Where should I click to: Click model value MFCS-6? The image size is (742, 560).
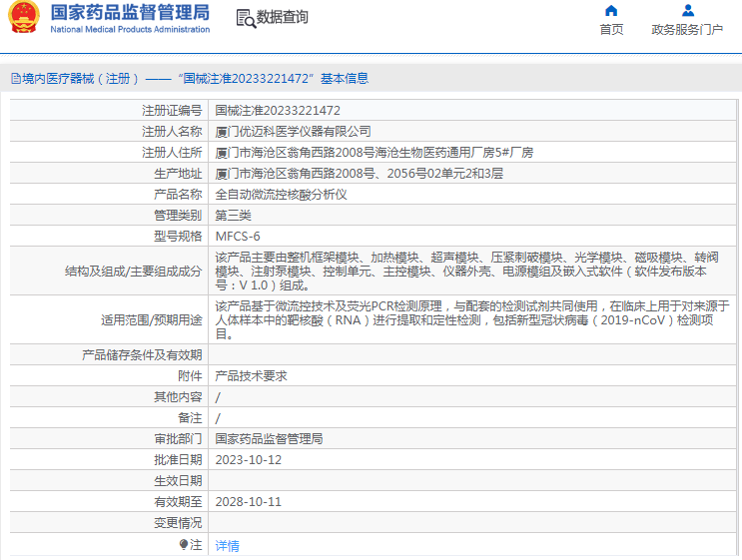pos(238,236)
